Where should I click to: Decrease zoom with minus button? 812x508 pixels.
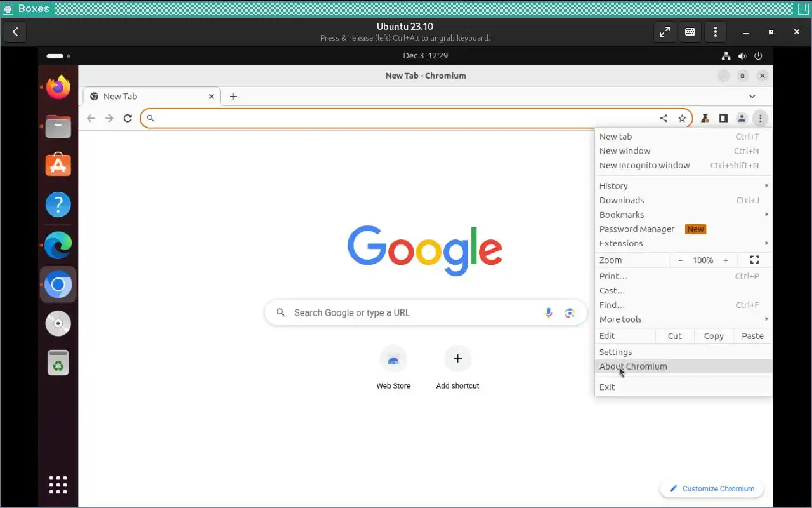681,260
